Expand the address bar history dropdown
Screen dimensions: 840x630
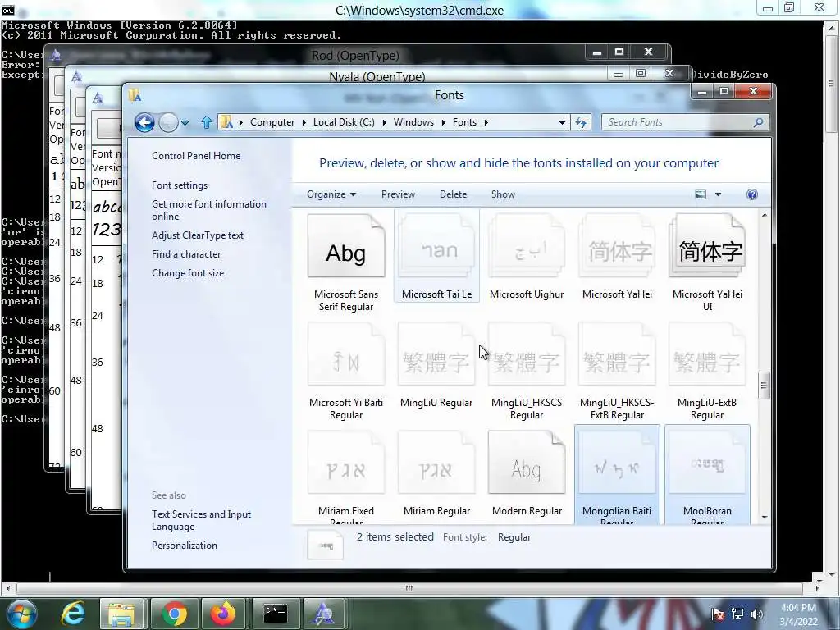tap(561, 123)
